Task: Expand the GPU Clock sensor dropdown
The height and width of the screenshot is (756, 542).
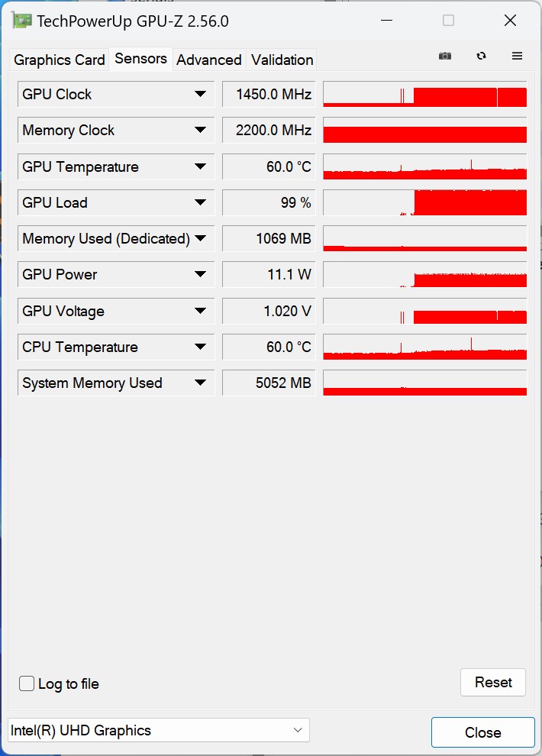Action: point(200,94)
